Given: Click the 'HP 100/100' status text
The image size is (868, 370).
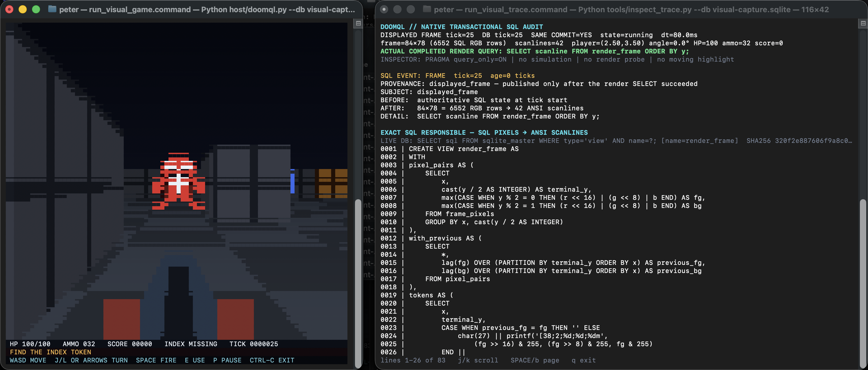Looking at the screenshot, I should [30, 344].
